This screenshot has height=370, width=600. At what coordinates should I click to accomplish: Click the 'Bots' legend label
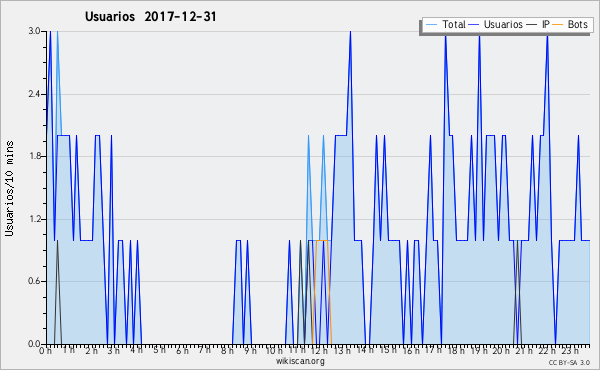[x=577, y=24]
